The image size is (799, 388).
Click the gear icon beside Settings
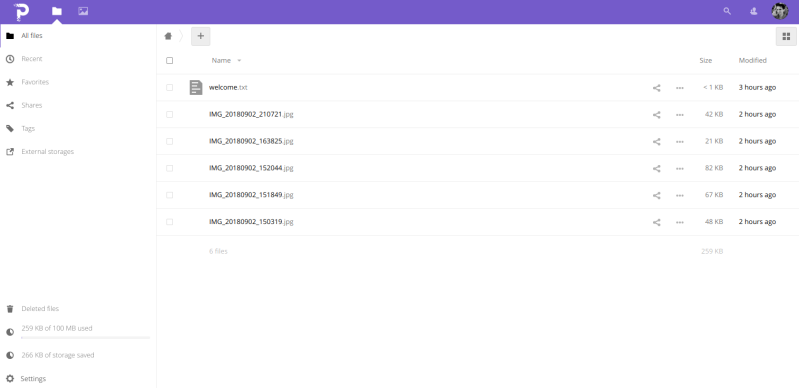pyautogui.click(x=10, y=379)
